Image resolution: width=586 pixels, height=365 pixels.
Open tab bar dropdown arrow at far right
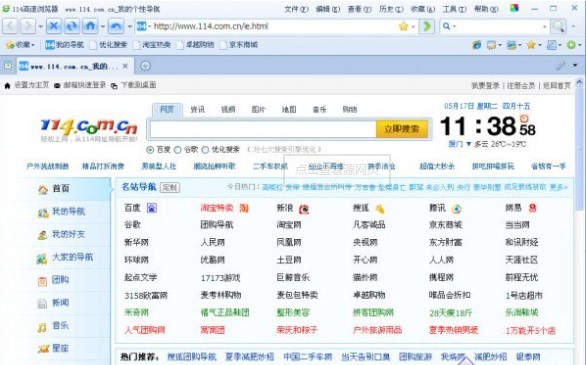click(x=575, y=65)
